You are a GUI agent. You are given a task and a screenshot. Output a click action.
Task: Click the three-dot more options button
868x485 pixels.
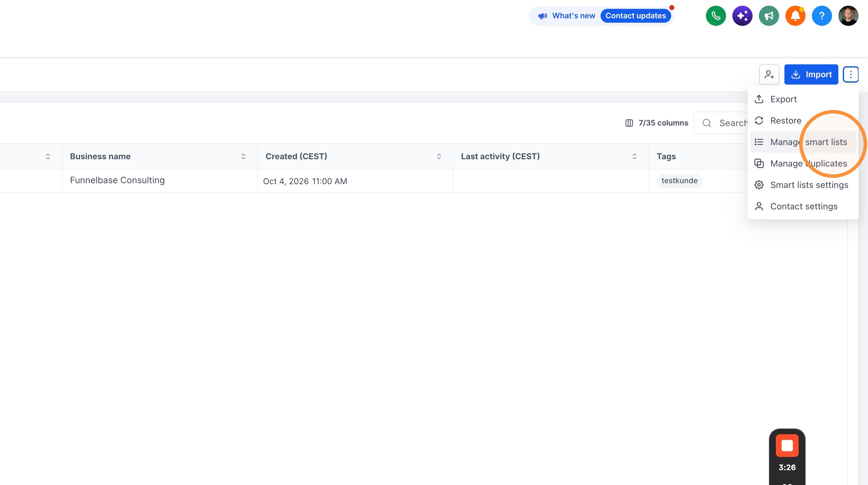[850, 74]
